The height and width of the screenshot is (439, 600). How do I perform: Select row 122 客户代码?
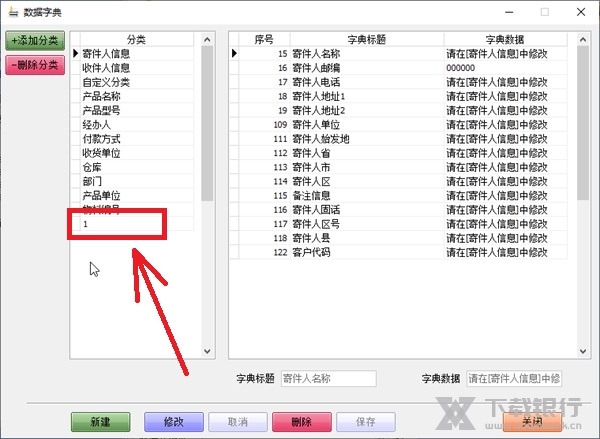coord(398,252)
